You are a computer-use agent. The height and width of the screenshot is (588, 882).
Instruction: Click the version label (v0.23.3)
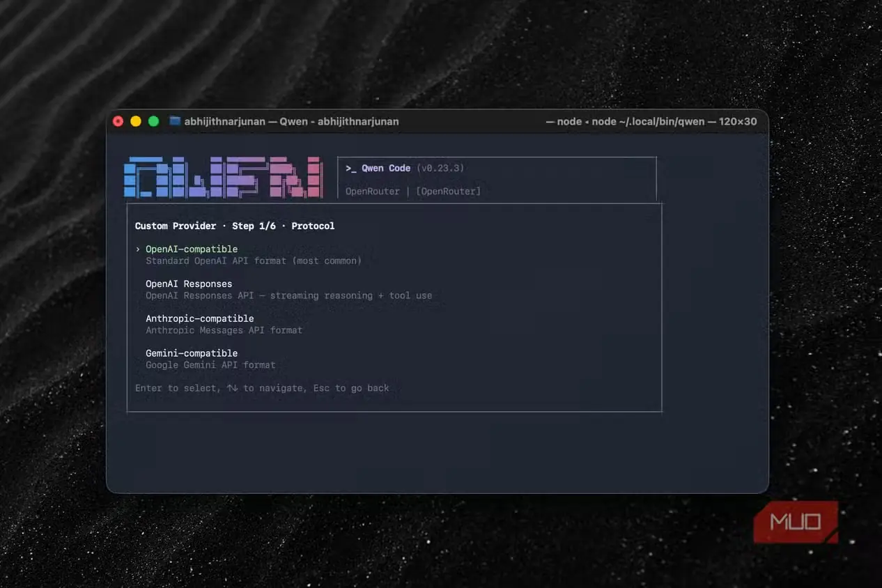click(440, 168)
